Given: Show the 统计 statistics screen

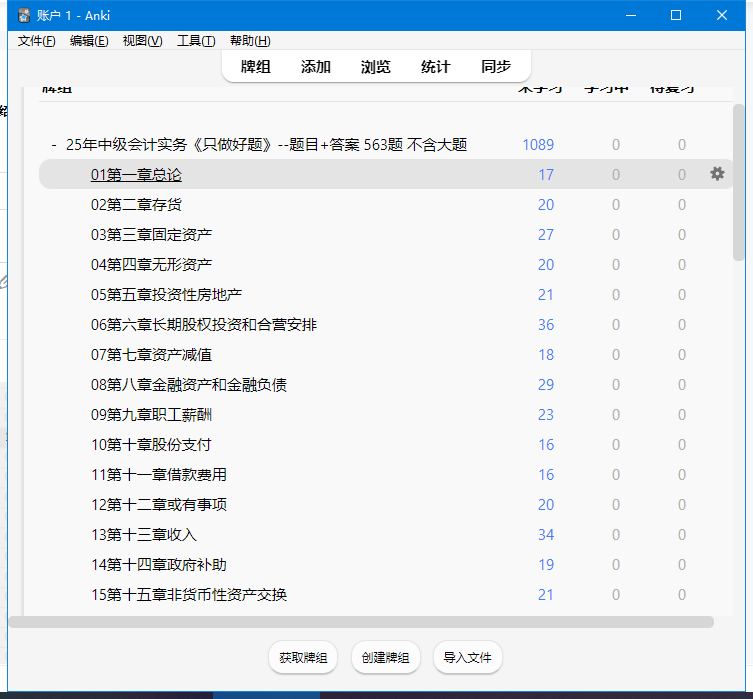Looking at the screenshot, I should (436, 66).
